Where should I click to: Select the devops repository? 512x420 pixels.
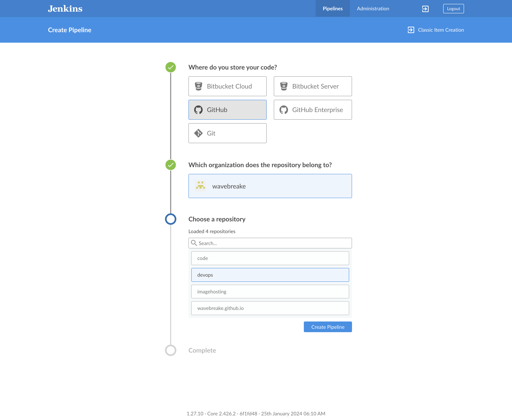(x=270, y=275)
